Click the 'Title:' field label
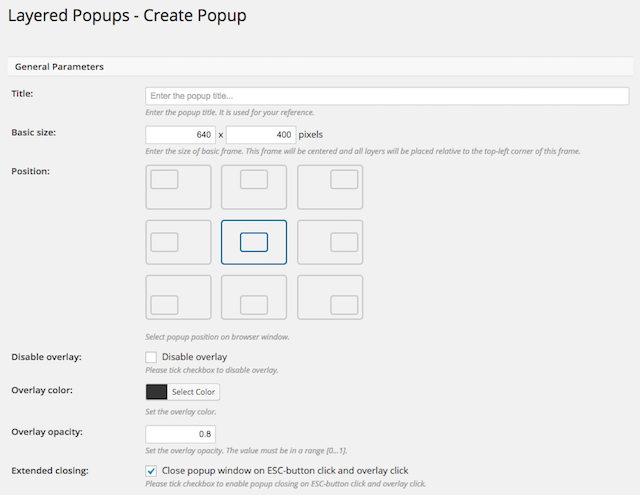The width and height of the screenshot is (640, 495). [x=22, y=93]
